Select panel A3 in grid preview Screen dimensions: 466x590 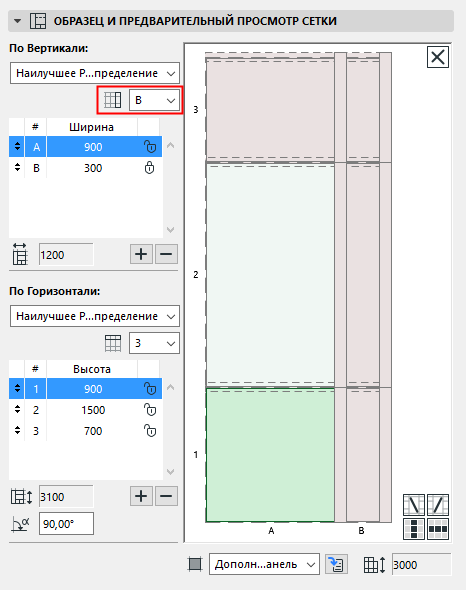(270, 109)
